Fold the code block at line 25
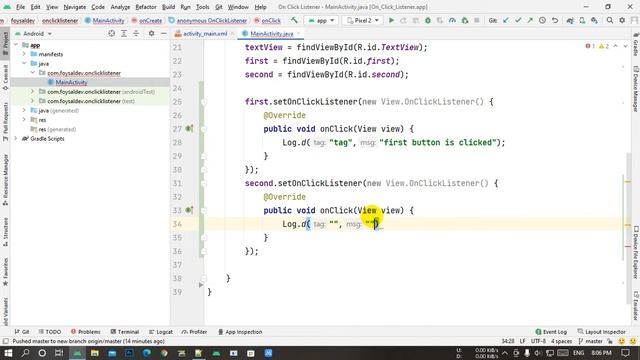The height and width of the screenshot is (360, 640). point(203,102)
